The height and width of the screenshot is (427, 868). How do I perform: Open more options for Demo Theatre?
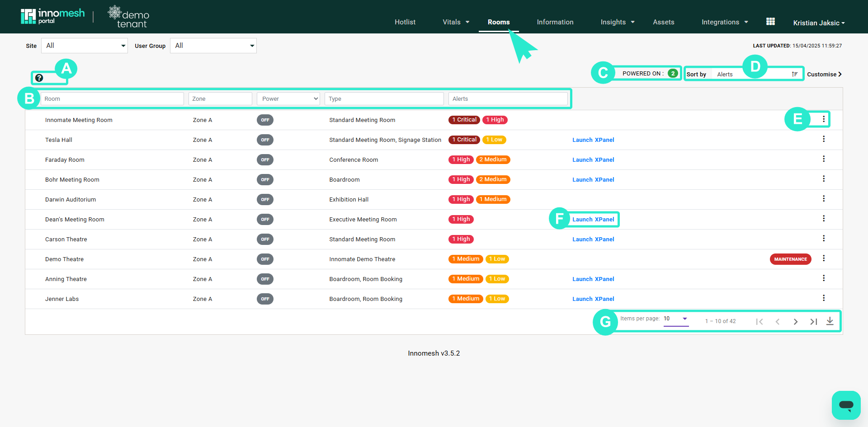click(824, 258)
